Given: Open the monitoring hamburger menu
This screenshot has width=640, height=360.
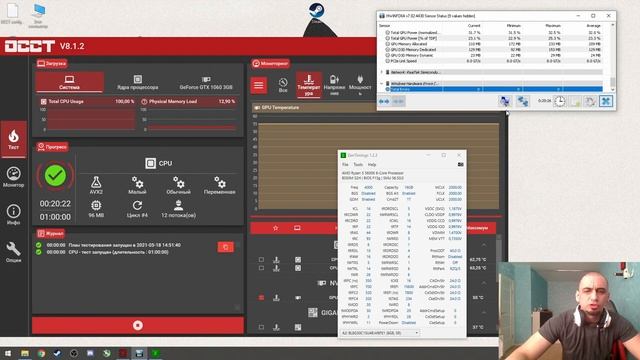Looking at the screenshot, I should 258,85.
